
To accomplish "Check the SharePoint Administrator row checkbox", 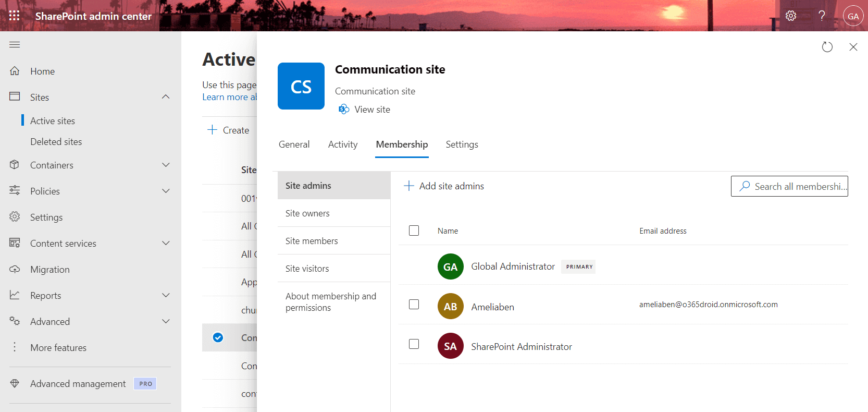I will pos(414,344).
